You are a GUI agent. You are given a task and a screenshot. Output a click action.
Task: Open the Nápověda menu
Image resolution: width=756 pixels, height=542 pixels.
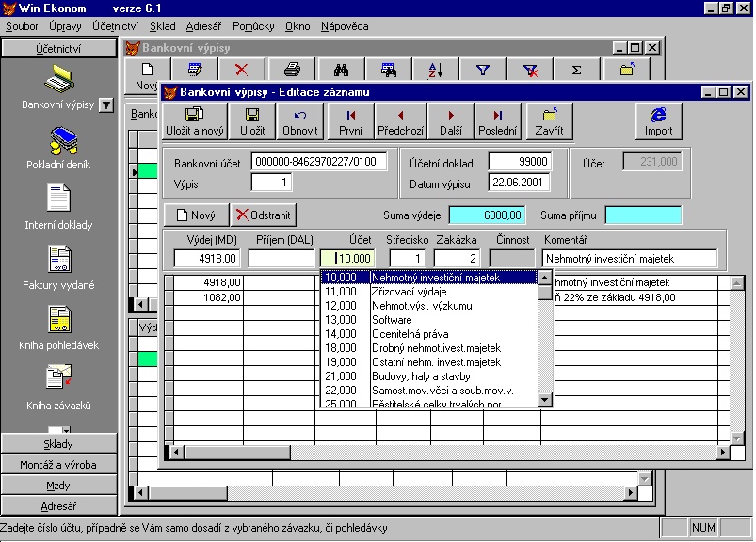coord(345,26)
